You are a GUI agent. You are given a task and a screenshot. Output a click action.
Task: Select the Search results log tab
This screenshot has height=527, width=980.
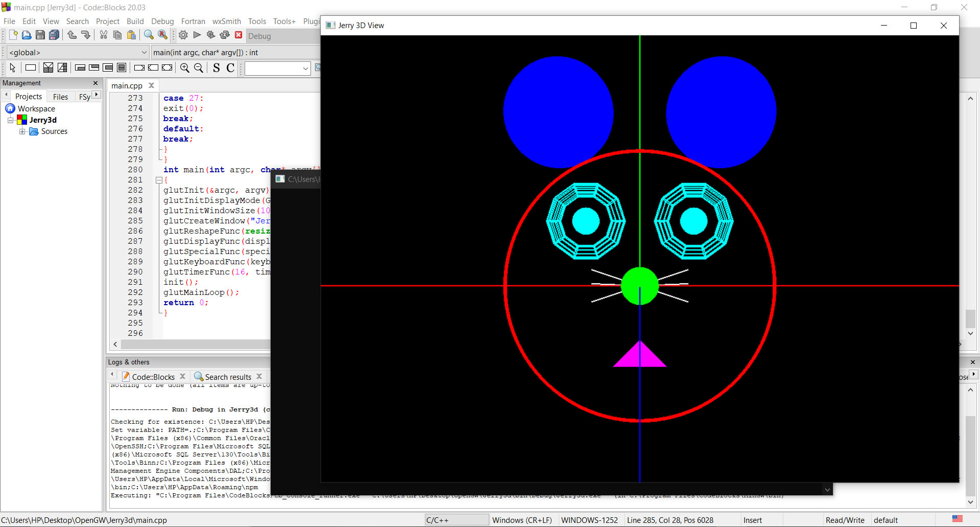point(228,377)
